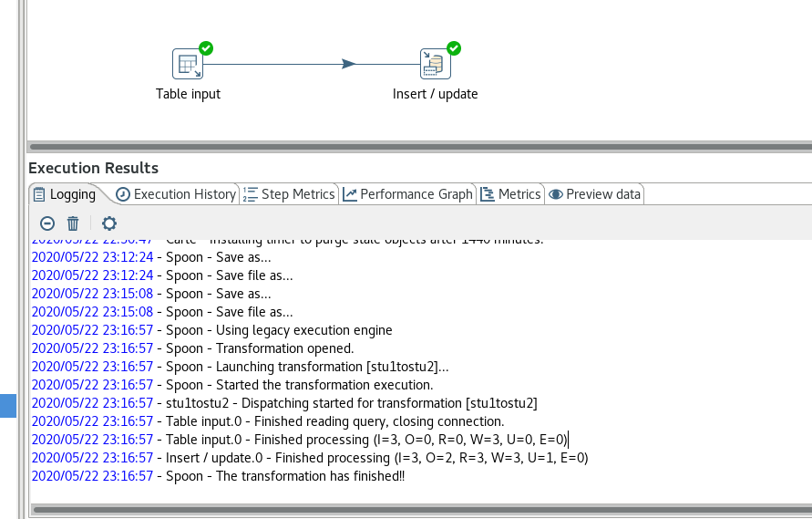Image resolution: width=812 pixels, height=519 pixels.
Task: Click log line 'Transformation opened.'
Action: coord(192,348)
